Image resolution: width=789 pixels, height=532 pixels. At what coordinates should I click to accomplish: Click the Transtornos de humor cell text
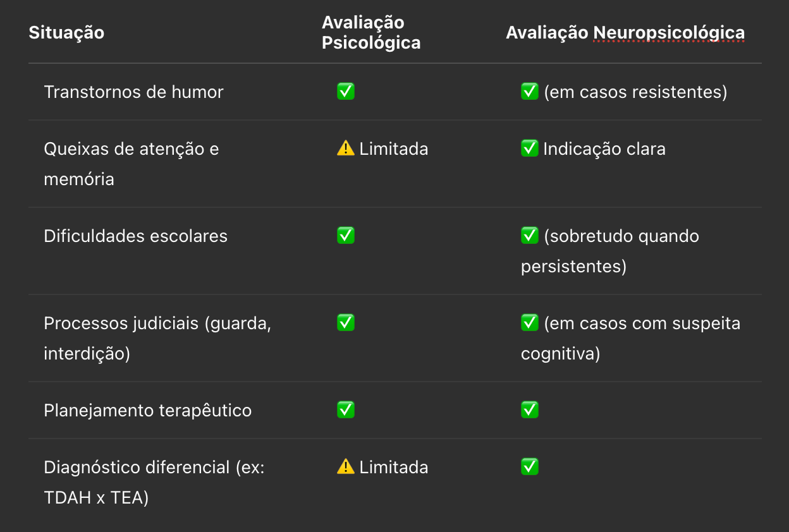point(133,92)
